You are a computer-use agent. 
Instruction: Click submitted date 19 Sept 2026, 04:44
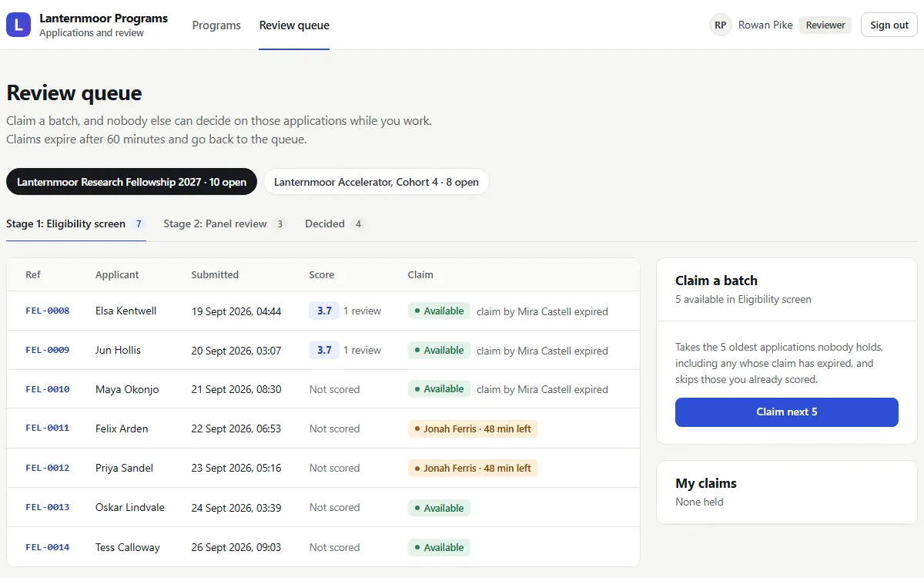[236, 311]
